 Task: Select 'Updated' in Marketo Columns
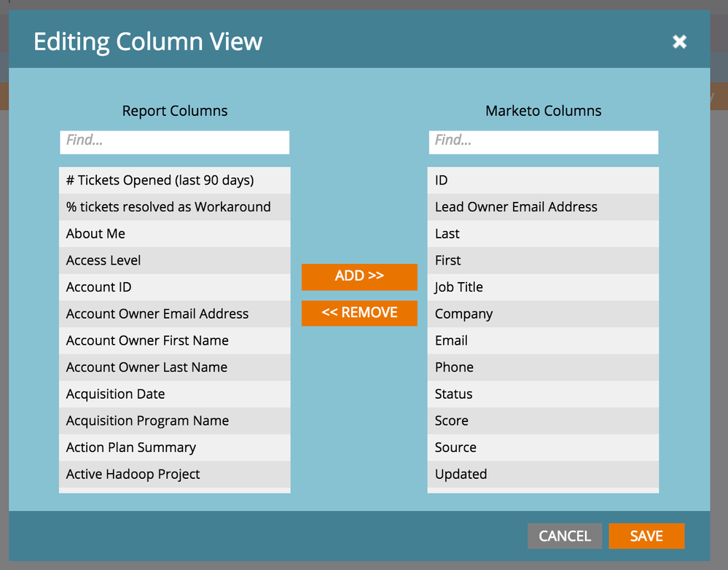tap(543, 475)
